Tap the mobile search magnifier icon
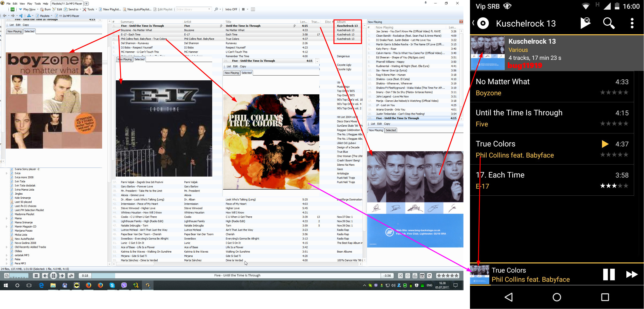This screenshot has width=644, height=309. tap(609, 23)
